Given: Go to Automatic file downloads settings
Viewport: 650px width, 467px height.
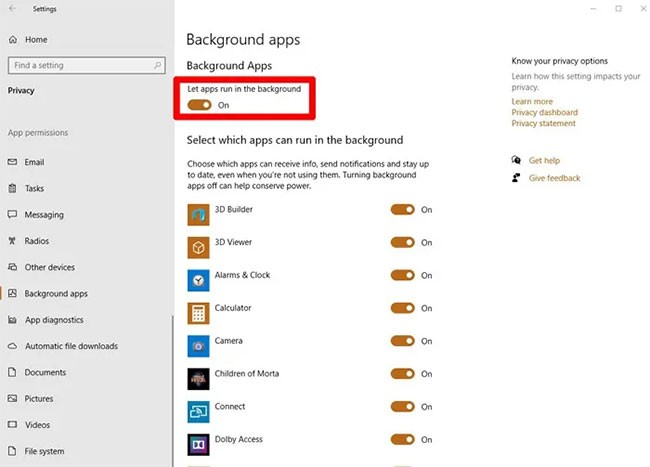Looking at the screenshot, I should [x=70, y=346].
